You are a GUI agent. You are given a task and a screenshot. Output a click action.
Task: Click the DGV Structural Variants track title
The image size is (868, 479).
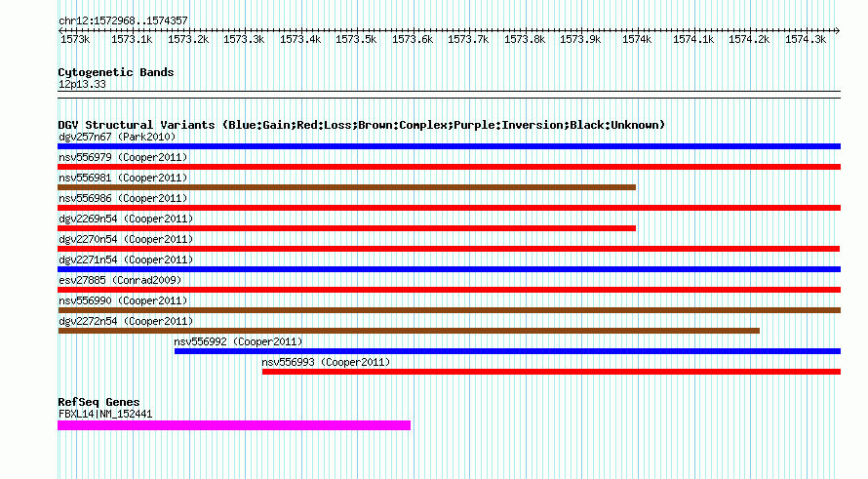click(361, 125)
